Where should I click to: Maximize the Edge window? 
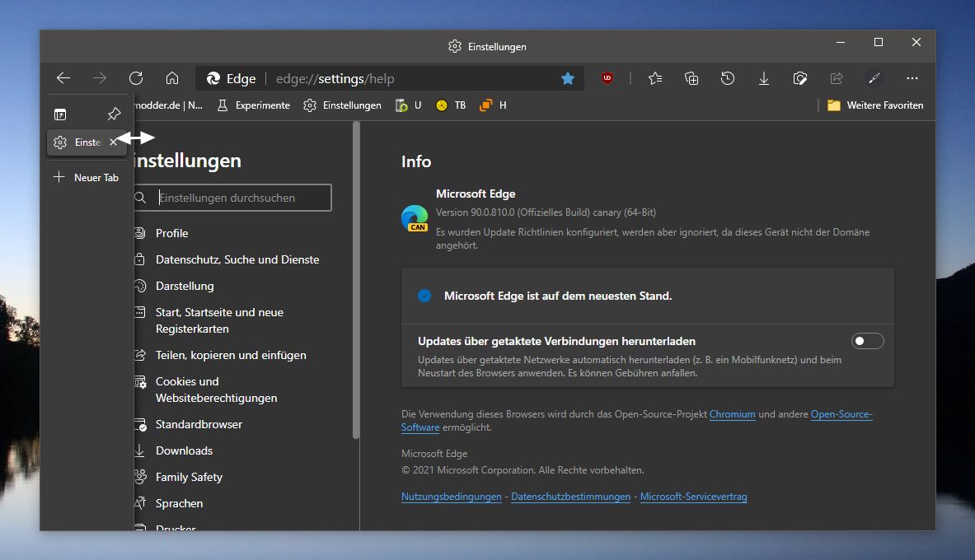point(879,42)
